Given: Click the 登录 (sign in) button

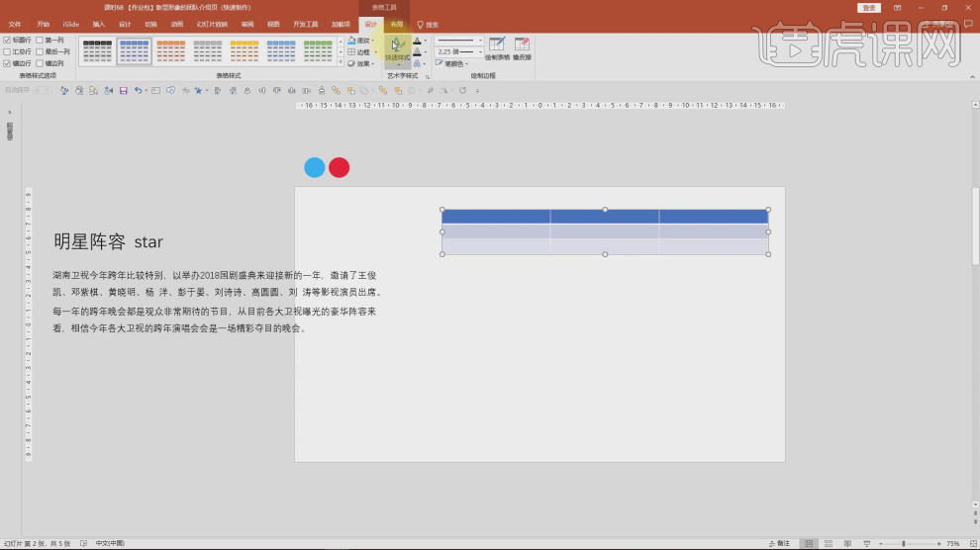Looking at the screenshot, I should [869, 8].
